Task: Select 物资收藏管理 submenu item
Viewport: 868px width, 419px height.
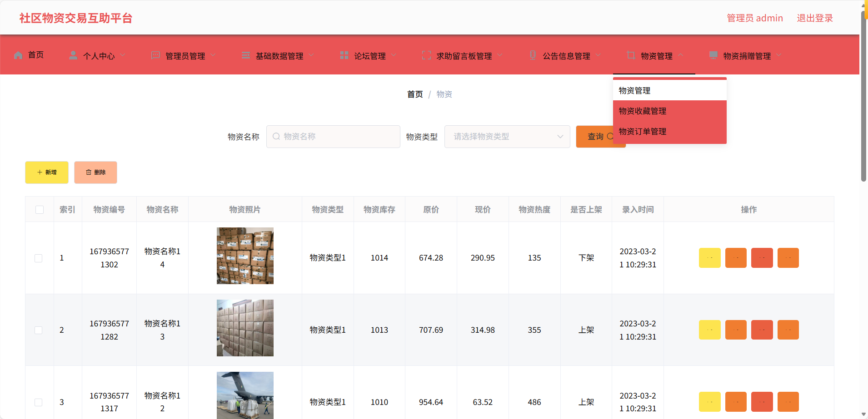Action: coord(670,111)
